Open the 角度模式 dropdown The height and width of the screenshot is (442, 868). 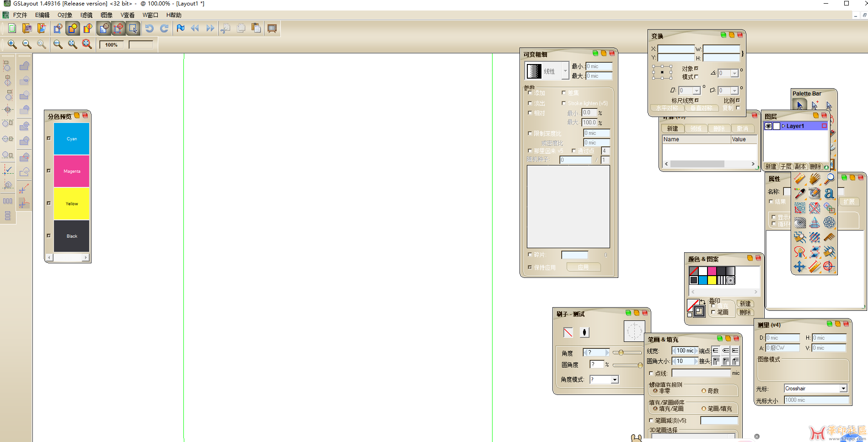coord(615,379)
